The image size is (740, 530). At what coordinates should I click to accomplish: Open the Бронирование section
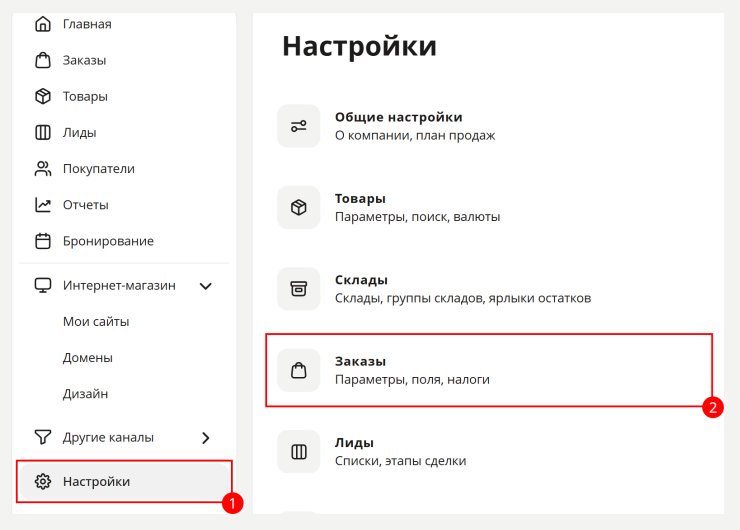pos(109,241)
